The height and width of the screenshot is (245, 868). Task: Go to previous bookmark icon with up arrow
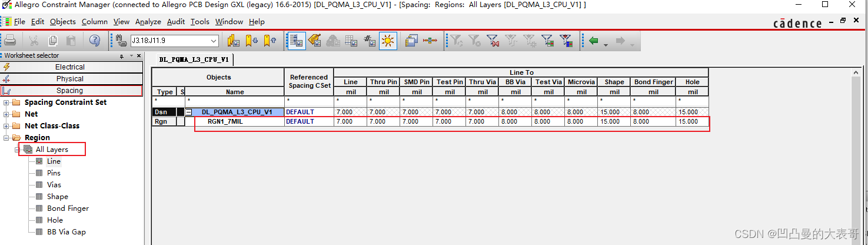point(270,41)
